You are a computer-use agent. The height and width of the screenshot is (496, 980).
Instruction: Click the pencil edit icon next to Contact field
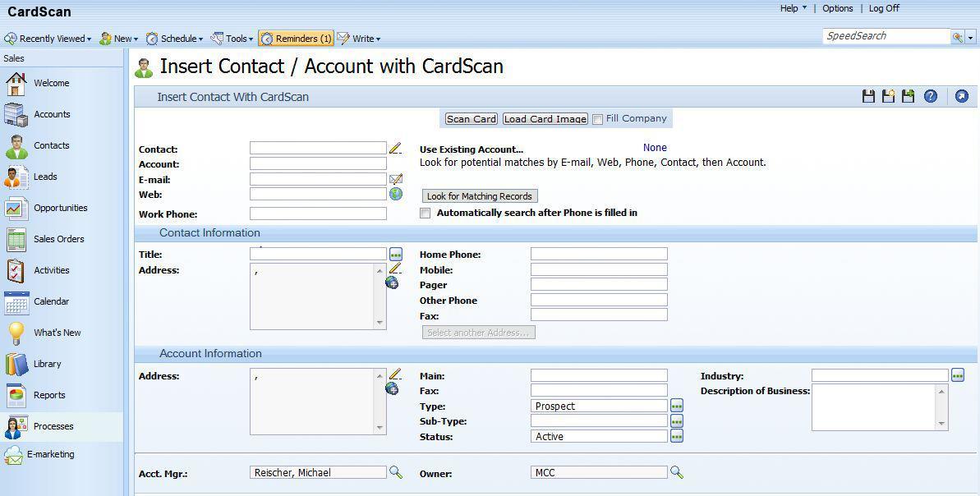click(x=395, y=149)
